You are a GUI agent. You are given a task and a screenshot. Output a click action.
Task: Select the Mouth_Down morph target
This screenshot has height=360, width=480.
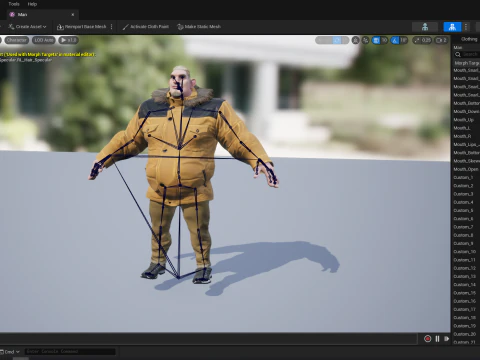(466, 111)
